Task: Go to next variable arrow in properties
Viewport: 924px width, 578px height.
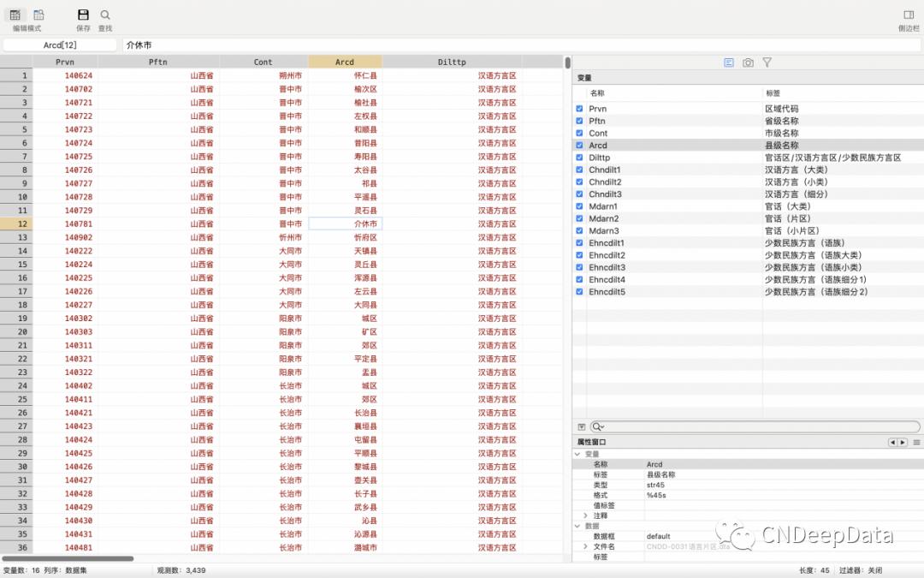Action: point(903,443)
